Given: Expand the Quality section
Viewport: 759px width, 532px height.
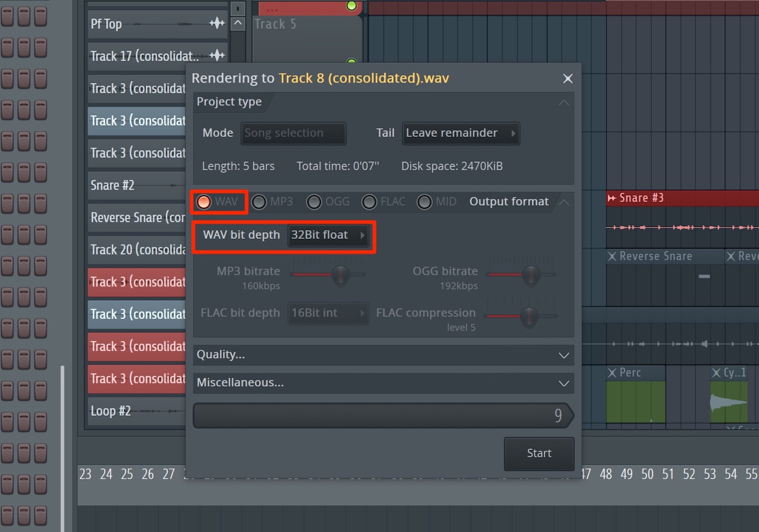Looking at the screenshot, I should 384,355.
